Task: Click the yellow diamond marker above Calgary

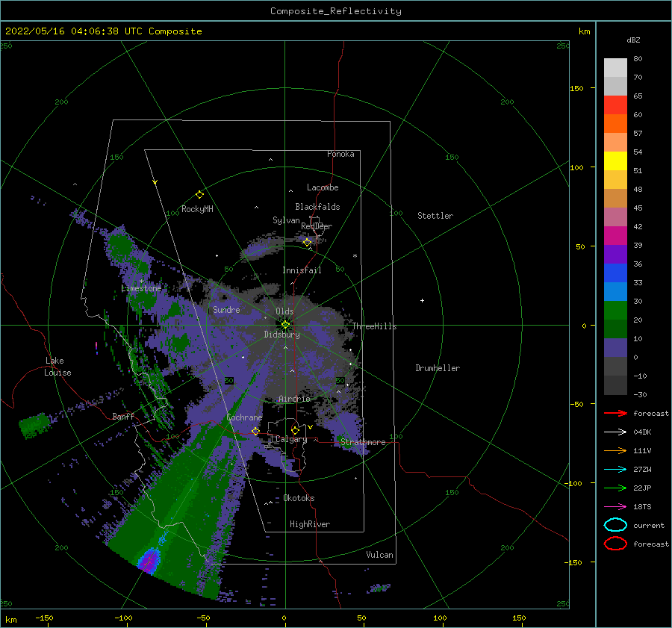Action: pyautogui.click(x=295, y=430)
